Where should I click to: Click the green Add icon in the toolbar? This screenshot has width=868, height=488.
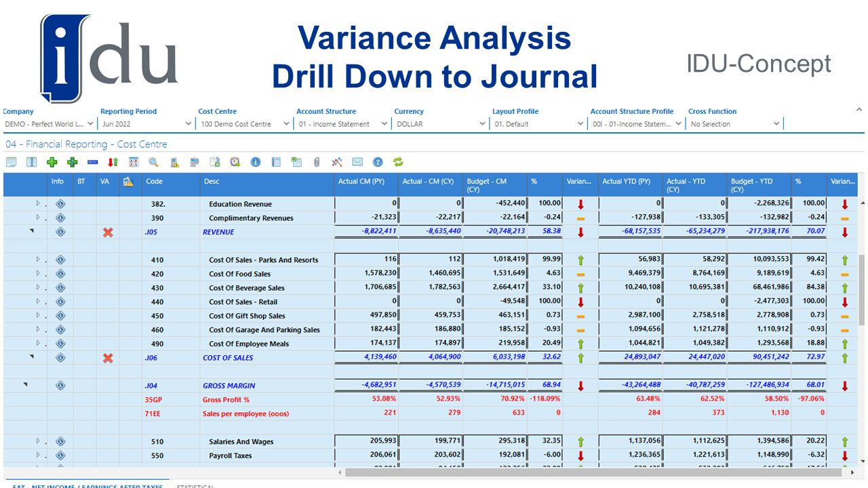point(52,162)
